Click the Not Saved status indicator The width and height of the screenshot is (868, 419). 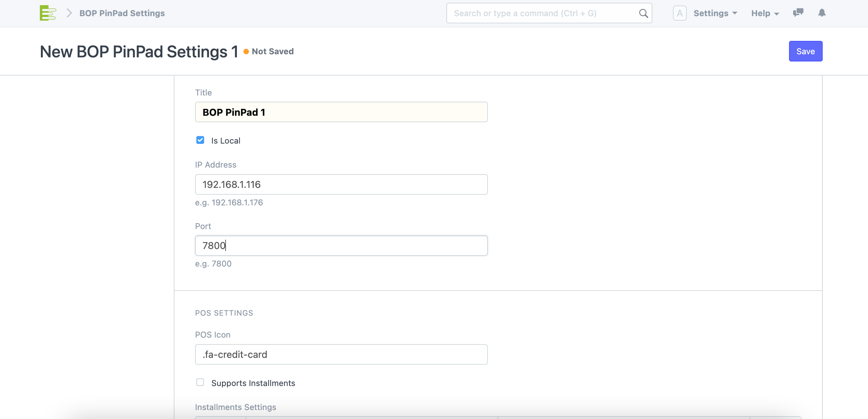click(269, 51)
